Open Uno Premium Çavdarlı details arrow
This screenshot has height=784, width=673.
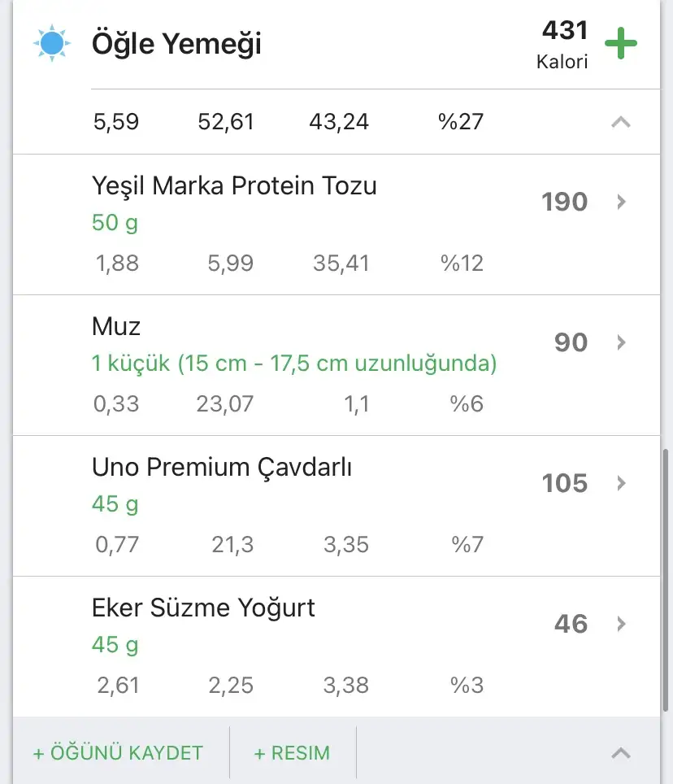622,483
